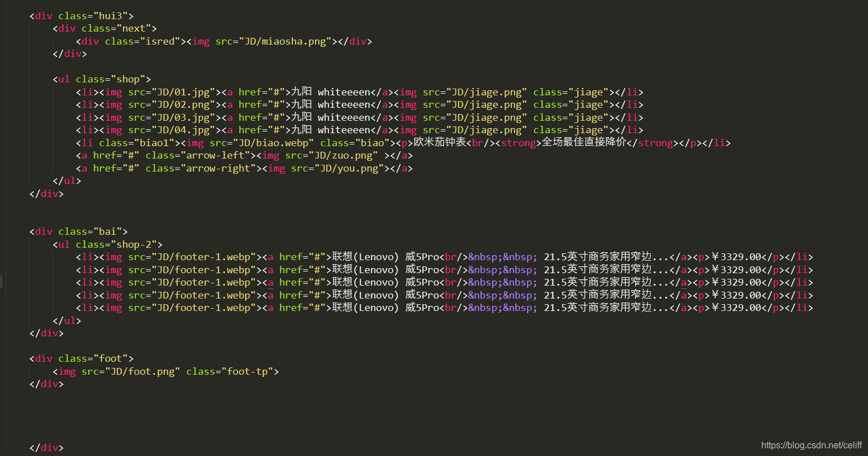Click the "JD/03.jpg" image source
868x456 pixels.
(183, 117)
